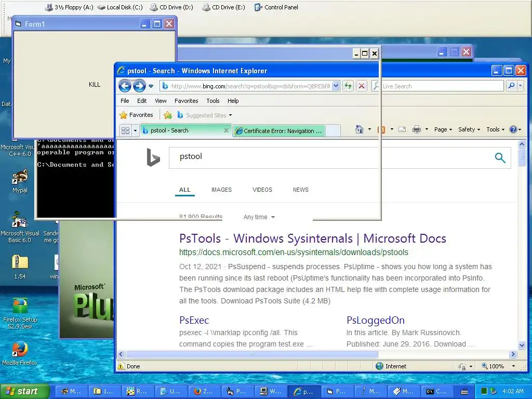Switch to Bing IMAGES results
532x399 pixels.
221,190
